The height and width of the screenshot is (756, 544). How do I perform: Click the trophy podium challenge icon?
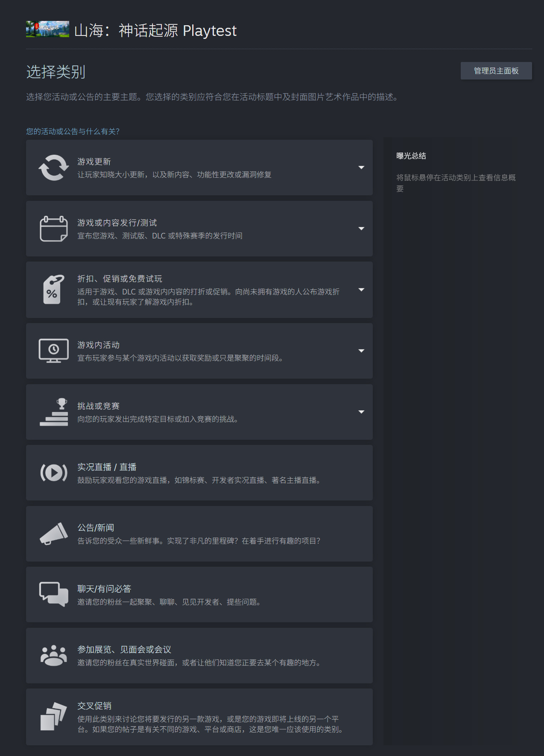click(54, 412)
